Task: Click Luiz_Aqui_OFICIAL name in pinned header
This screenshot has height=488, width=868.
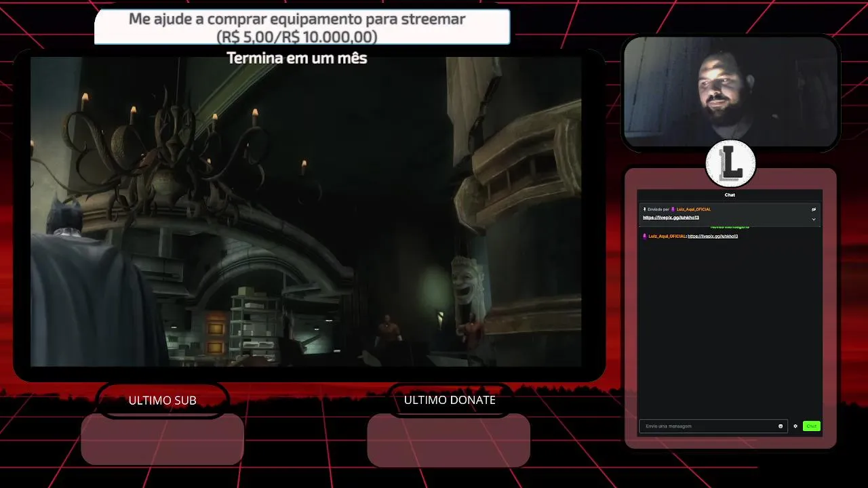Action: tap(694, 209)
